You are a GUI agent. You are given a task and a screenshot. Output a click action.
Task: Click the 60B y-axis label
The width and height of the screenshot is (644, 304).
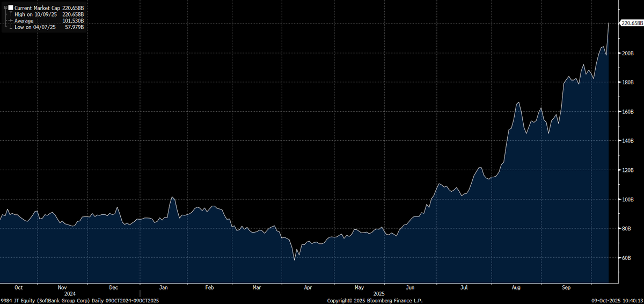pos(627,258)
